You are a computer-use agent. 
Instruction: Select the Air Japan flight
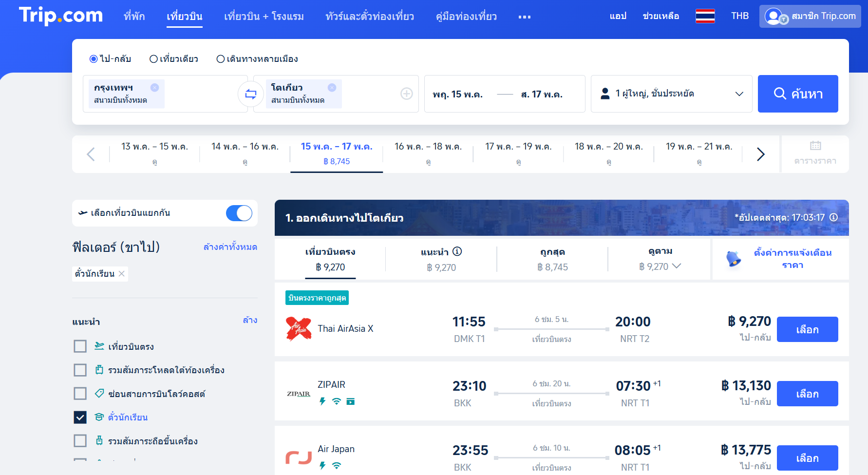tap(807, 458)
